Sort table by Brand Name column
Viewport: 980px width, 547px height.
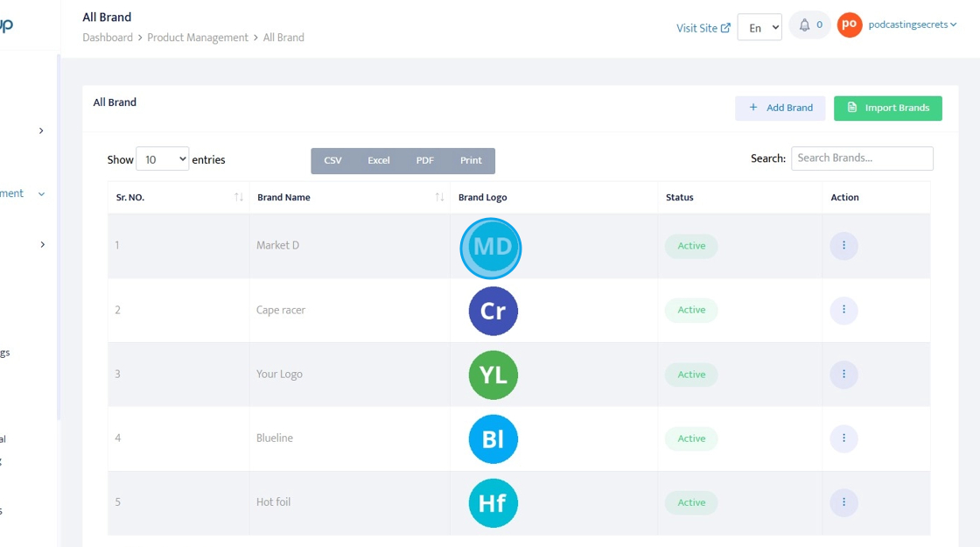439,198
